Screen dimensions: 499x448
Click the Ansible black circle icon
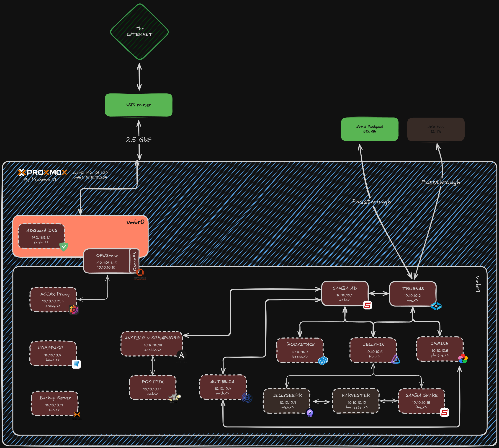point(181,355)
